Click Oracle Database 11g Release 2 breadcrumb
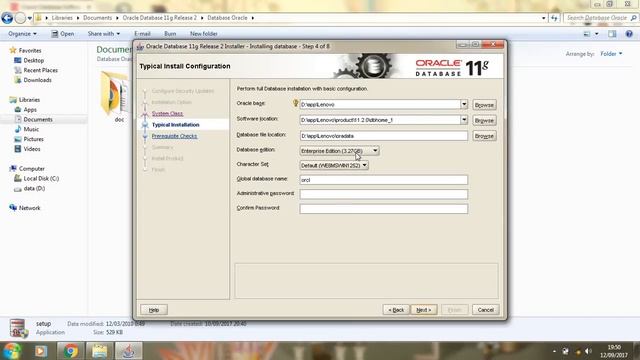The width and height of the screenshot is (640, 360). click(x=160, y=18)
